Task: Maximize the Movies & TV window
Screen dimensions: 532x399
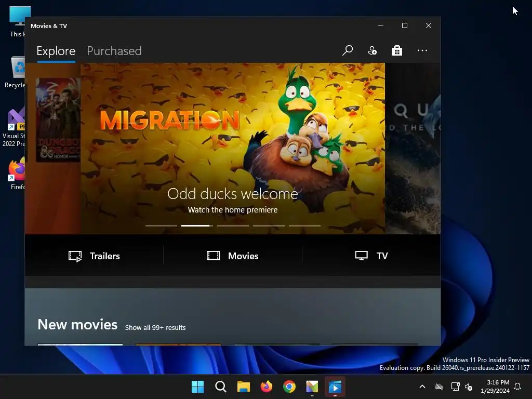Action: [404, 25]
